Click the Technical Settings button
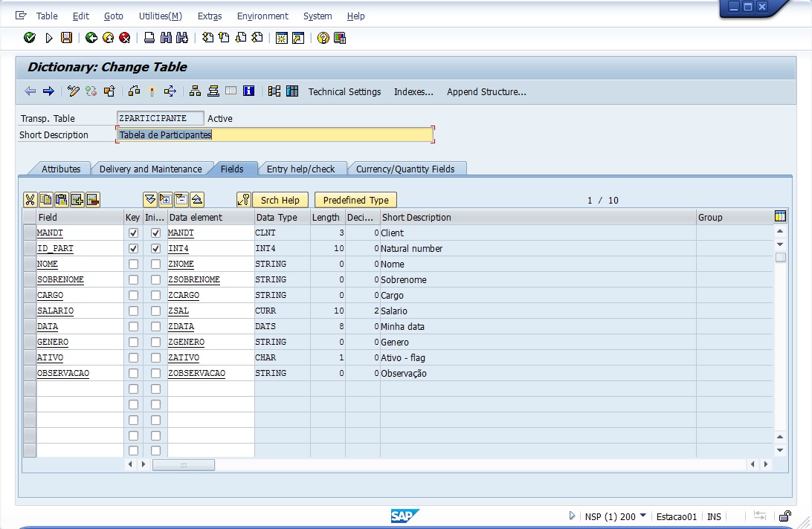Image resolution: width=812 pixels, height=529 pixels. pos(344,91)
